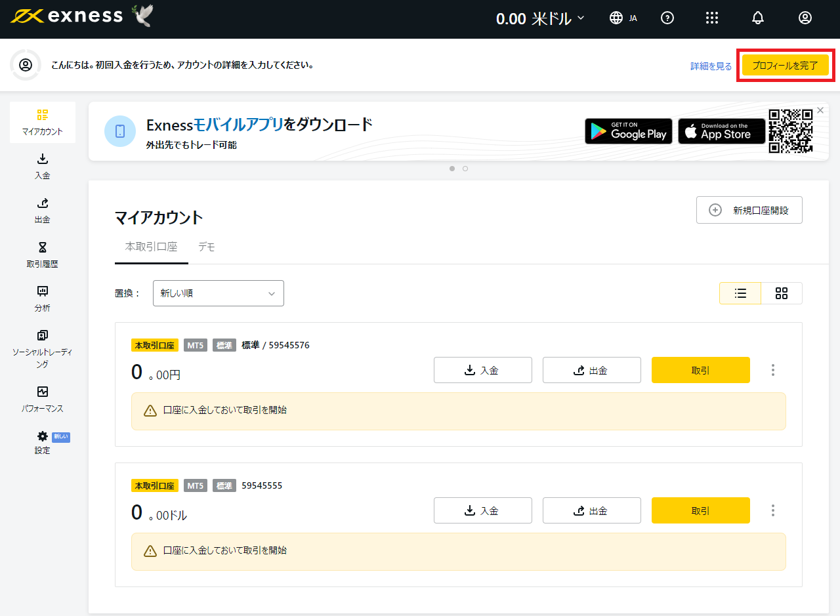
Task: Click the 詳細を見る link
Action: pyautogui.click(x=711, y=66)
